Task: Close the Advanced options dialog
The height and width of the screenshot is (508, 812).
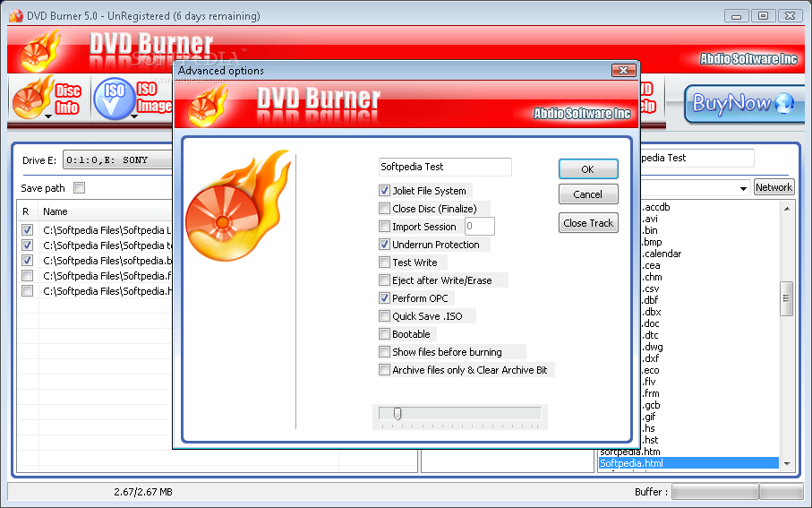Action: [x=623, y=70]
